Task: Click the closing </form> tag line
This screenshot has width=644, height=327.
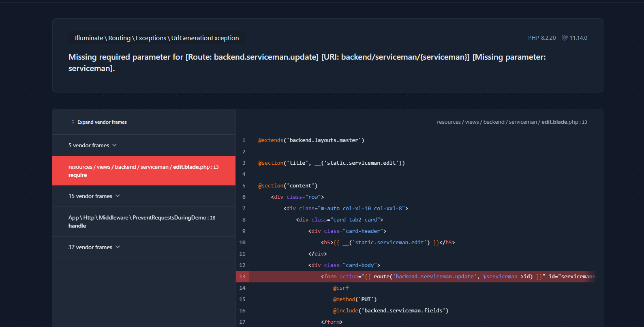Action: 332,322
